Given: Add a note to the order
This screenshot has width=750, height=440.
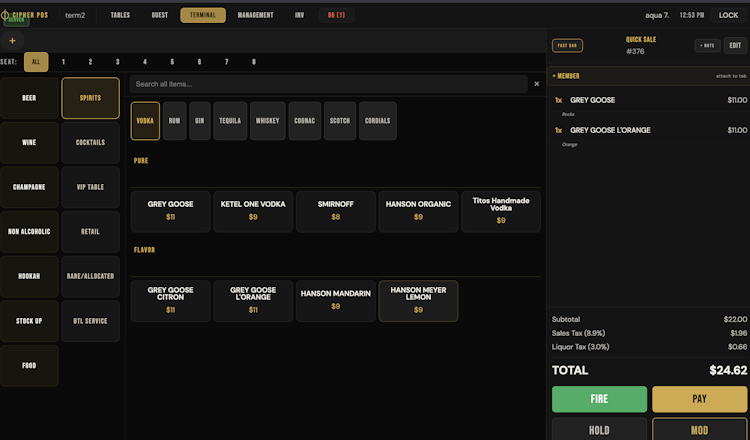Looking at the screenshot, I should point(707,45).
